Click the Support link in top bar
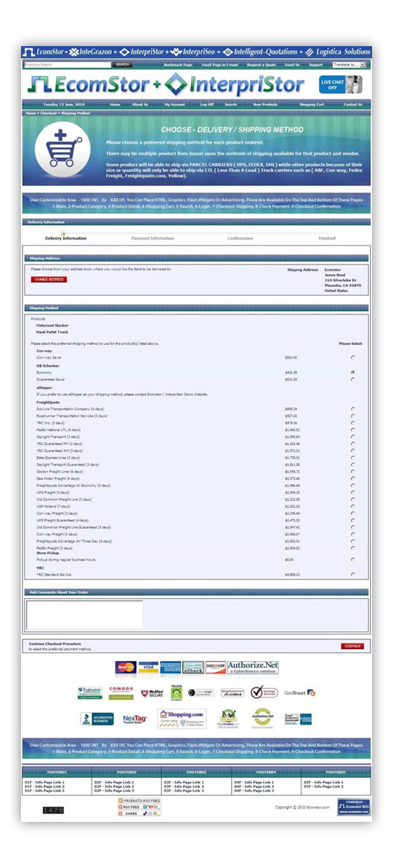 (315, 64)
